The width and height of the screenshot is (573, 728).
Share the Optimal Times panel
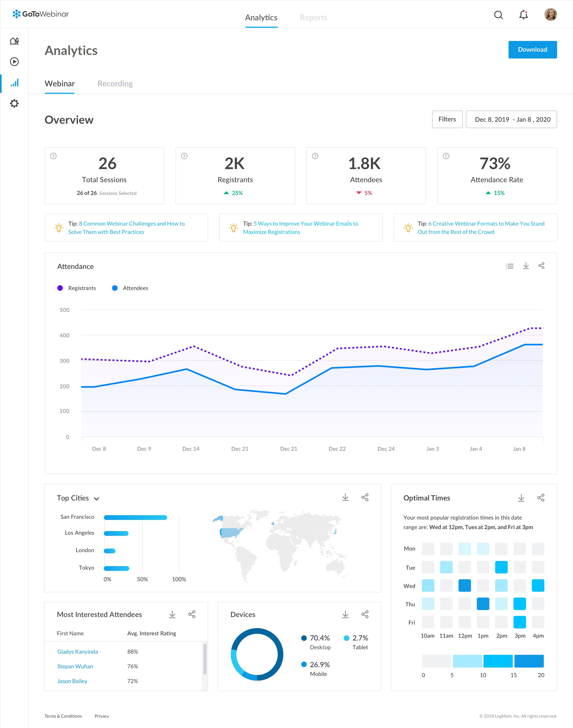point(540,498)
